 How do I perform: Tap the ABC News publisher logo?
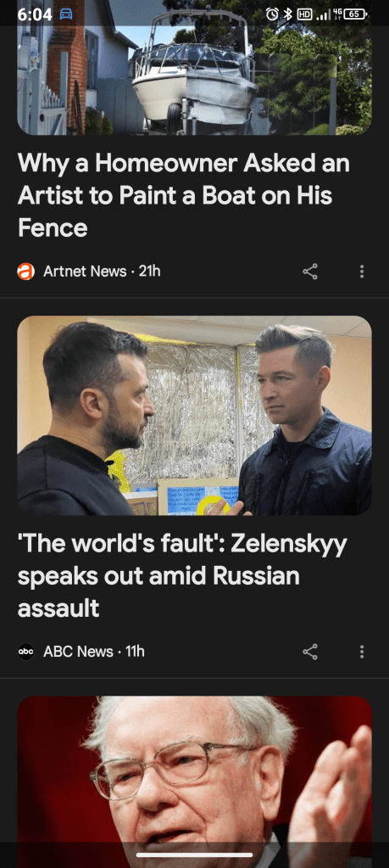(26, 652)
